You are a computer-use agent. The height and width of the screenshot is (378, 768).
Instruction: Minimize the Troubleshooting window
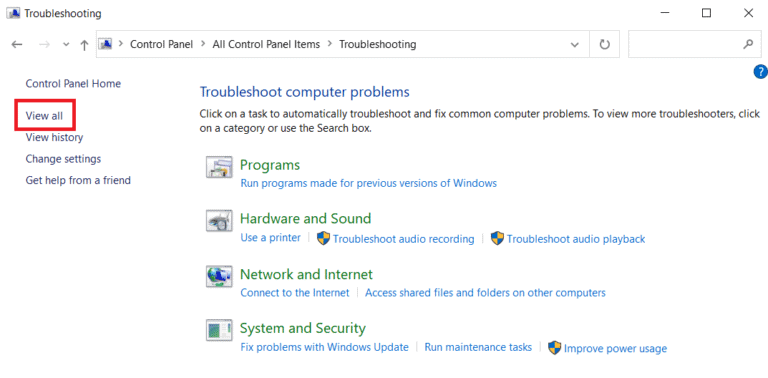click(x=664, y=13)
